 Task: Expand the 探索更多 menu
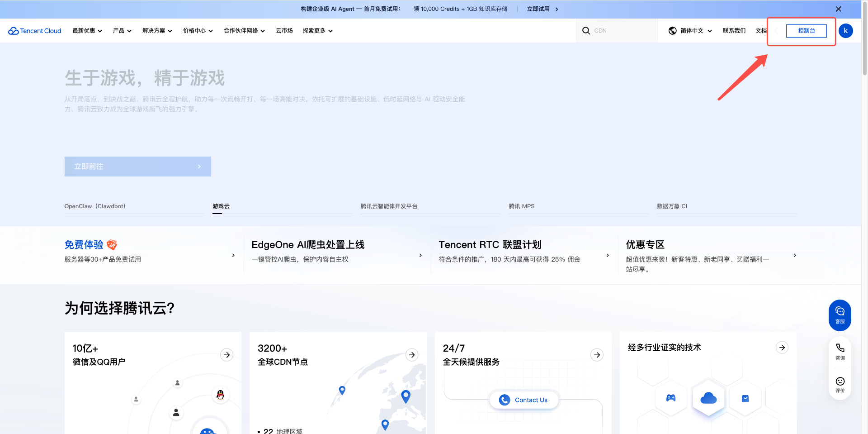click(x=317, y=31)
